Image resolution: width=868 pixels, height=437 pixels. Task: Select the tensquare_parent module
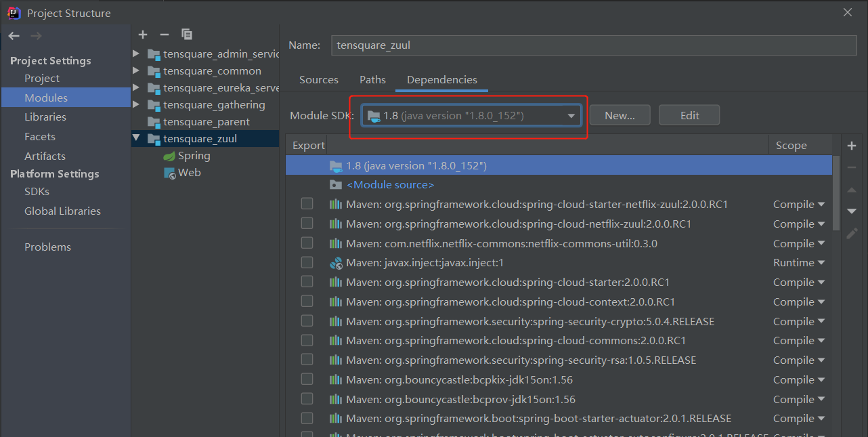pyautogui.click(x=206, y=122)
